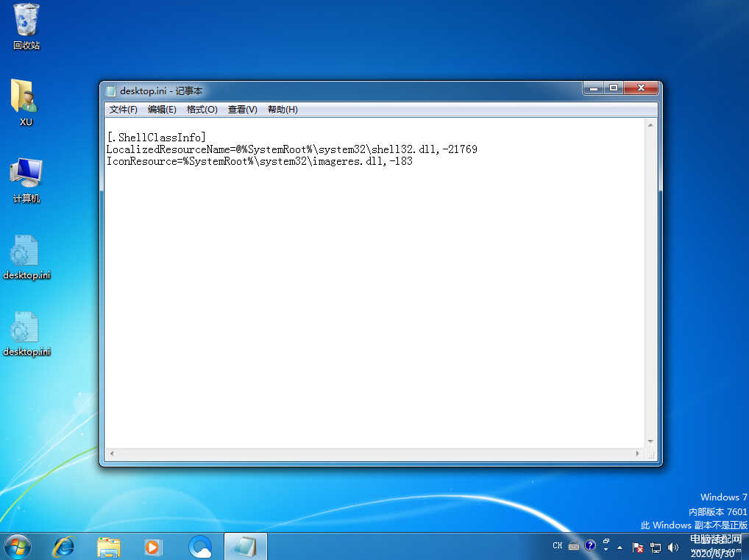749x560 pixels.
Task: Click the [.ShellClassInfo] line
Action: tap(156, 138)
